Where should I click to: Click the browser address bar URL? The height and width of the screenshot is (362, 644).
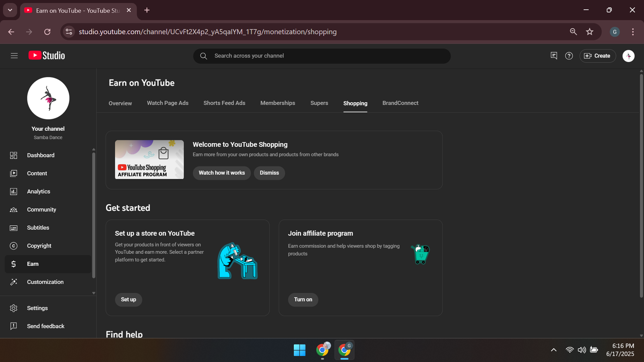pos(208,32)
